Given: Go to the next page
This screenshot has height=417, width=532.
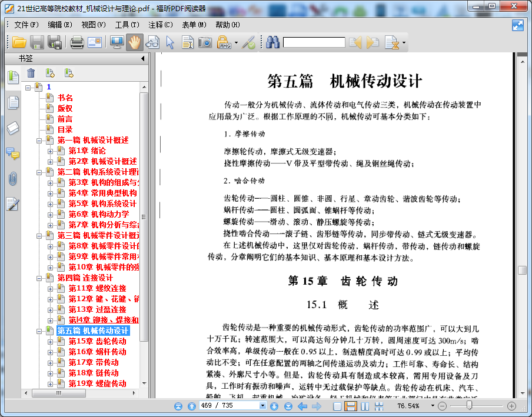Looking at the screenshot, I should pos(274,406).
